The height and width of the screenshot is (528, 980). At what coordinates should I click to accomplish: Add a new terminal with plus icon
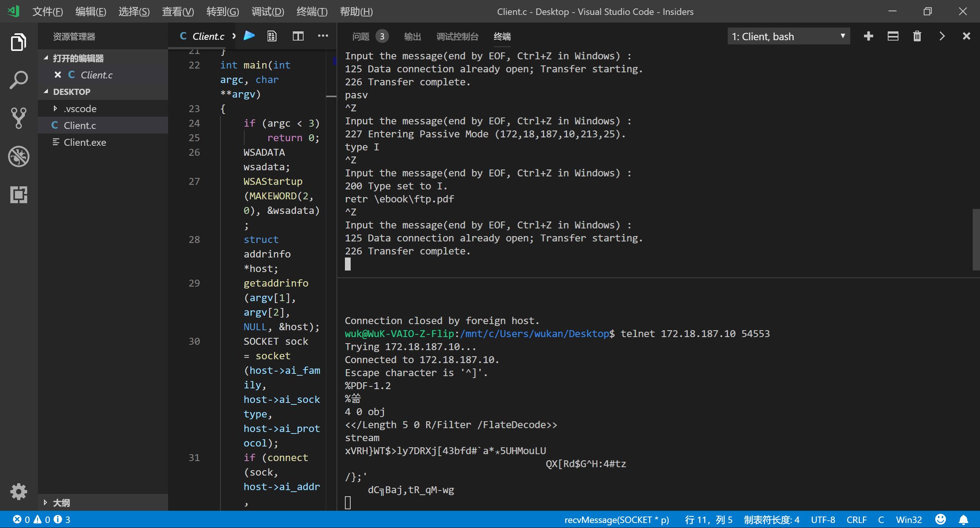pos(868,36)
